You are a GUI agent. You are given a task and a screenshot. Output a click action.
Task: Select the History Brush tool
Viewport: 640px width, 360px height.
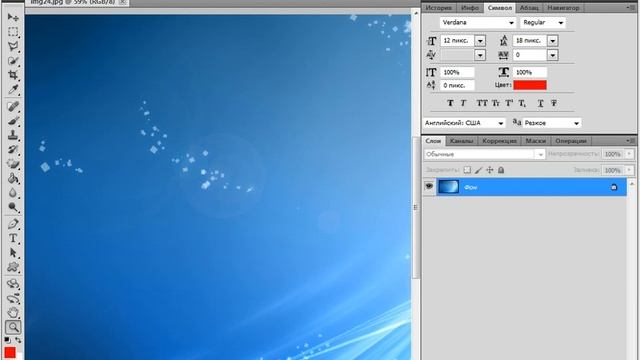click(13, 149)
